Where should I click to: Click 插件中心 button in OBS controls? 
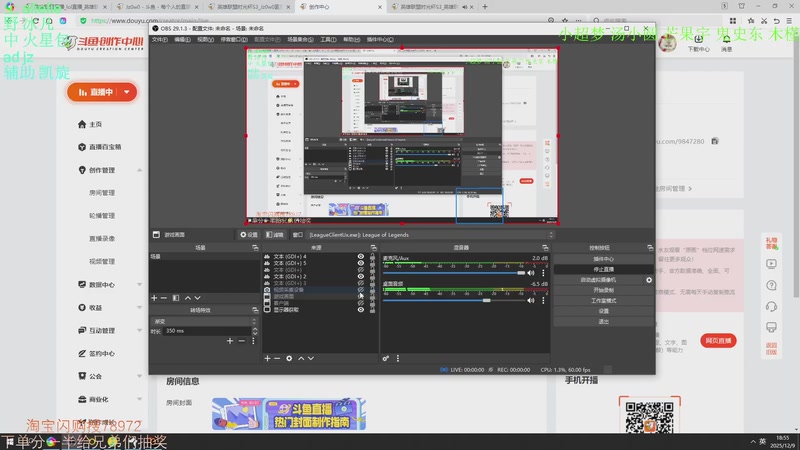click(604, 259)
